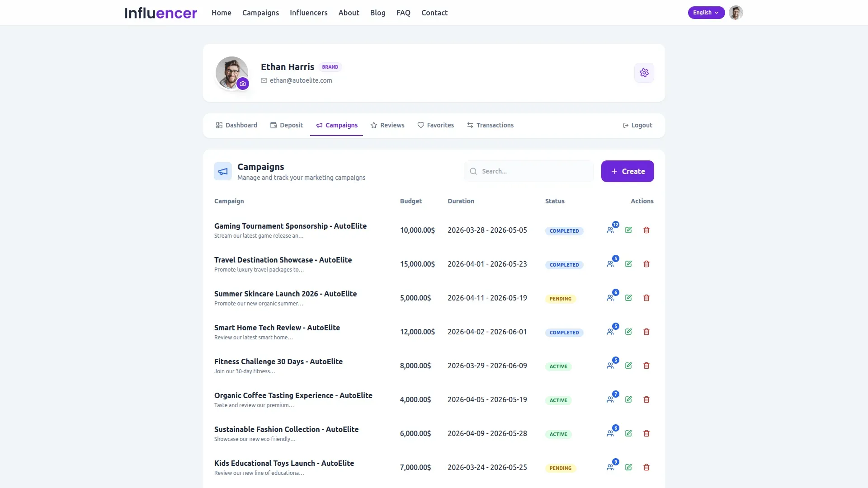Edit Smart Home Tech Review campaign
868x488 pixels.
coord(628,332)
